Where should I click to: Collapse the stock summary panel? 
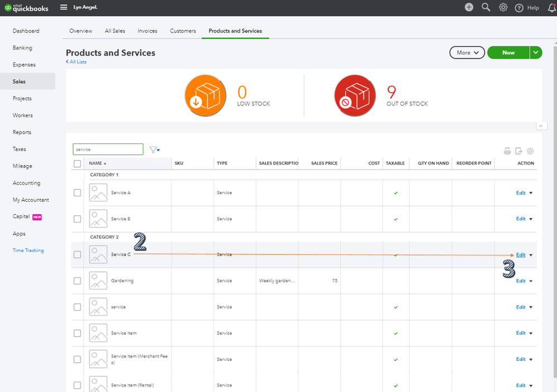tap(541, 126)
